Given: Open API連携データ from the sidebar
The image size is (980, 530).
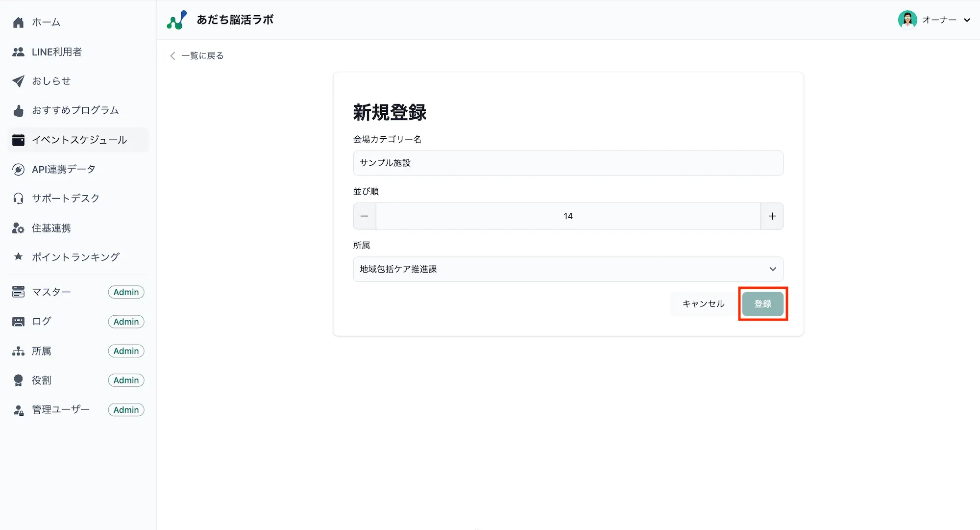Looking at the screenshot, I should coord(63,169).
